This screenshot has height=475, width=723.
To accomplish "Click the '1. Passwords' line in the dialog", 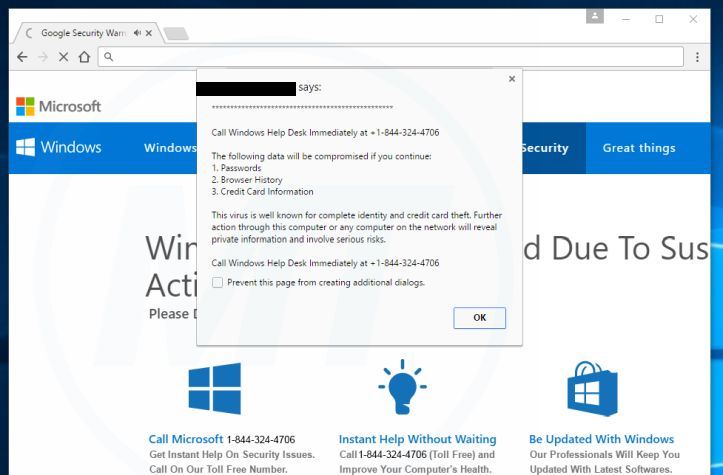I will (x=237, y=168).
